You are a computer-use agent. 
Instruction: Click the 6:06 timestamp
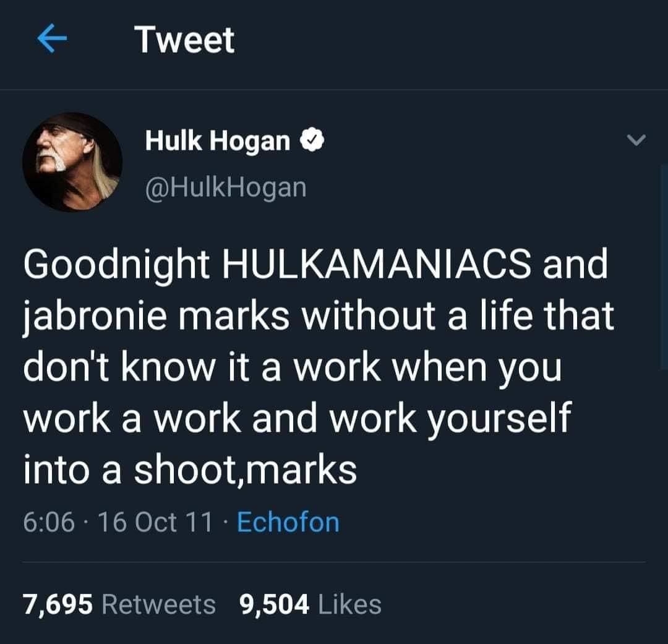point(49,523)
